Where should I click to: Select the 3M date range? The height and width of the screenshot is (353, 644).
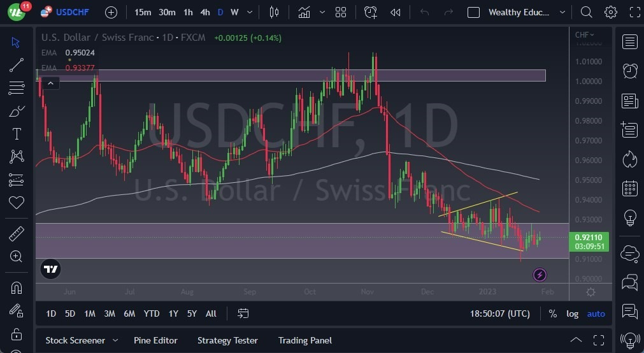click(x=110, y=313)
